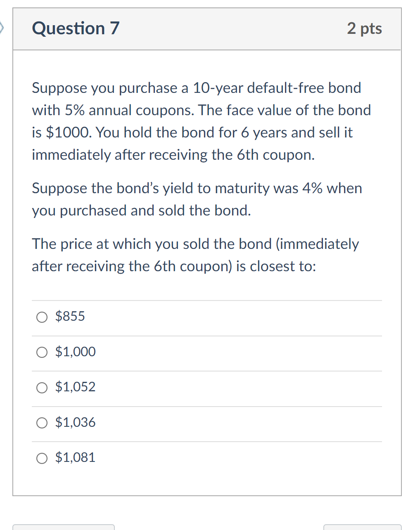Click the line "immediately after receiving the 6th coupon."

pyautogui.click(x=173, y=155)
